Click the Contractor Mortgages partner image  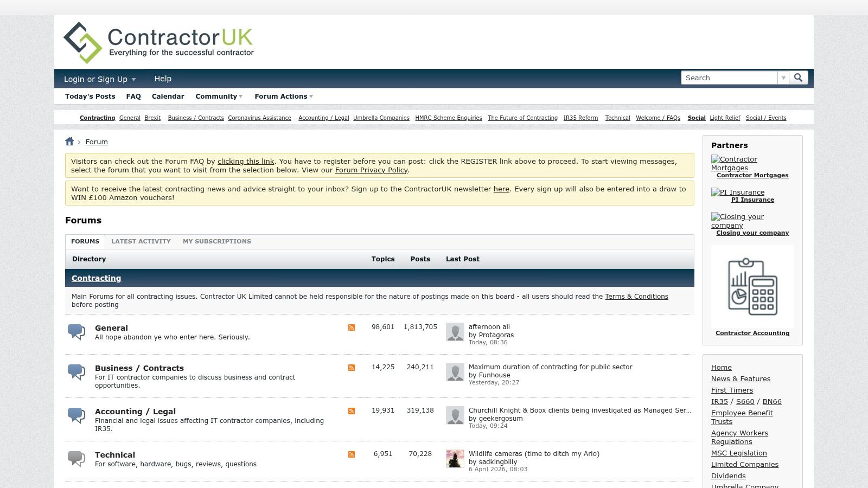pyautogui.click(x=734, y=163)
